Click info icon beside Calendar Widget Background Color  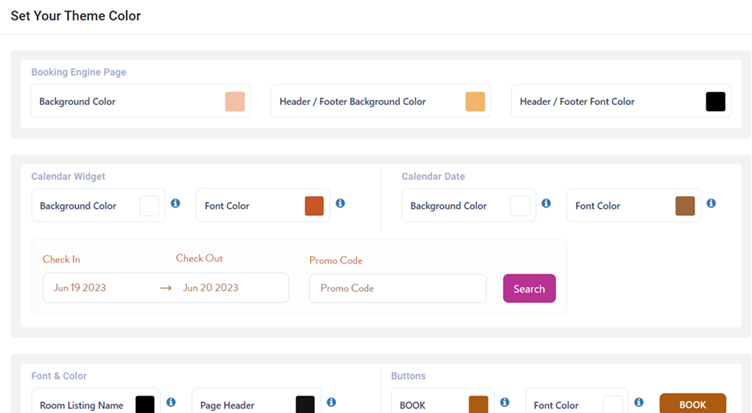[176, 203]
